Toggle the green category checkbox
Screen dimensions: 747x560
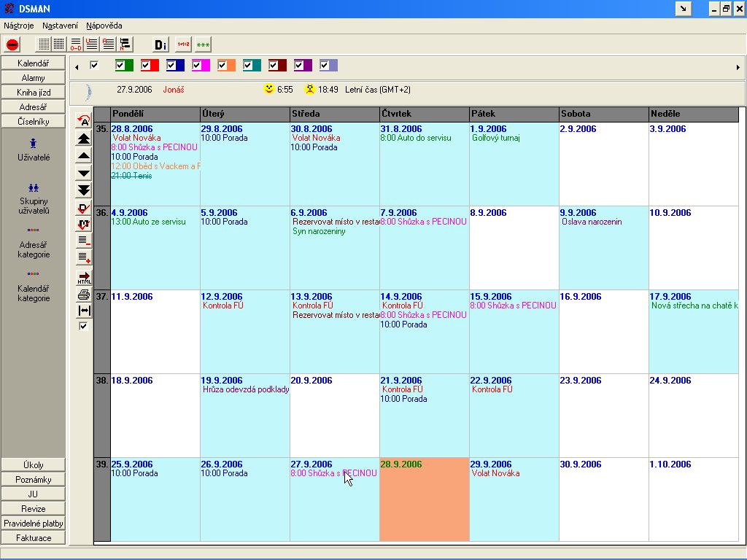pyautogui.click(x=120, y=65)
